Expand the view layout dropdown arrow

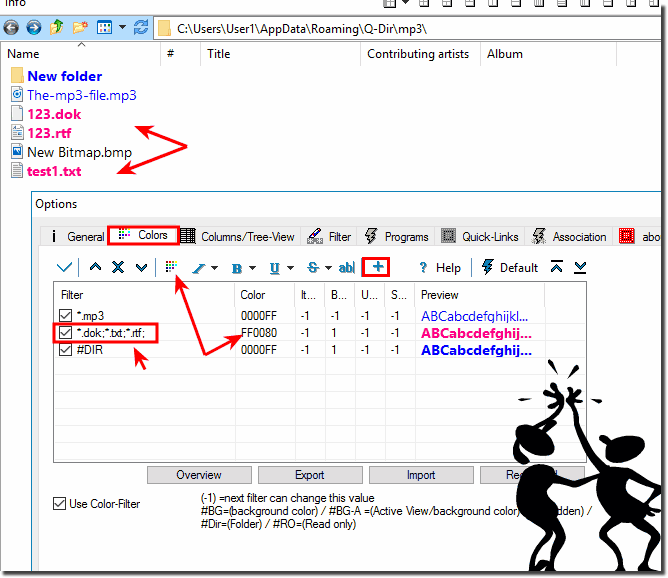tap(122, 28)
